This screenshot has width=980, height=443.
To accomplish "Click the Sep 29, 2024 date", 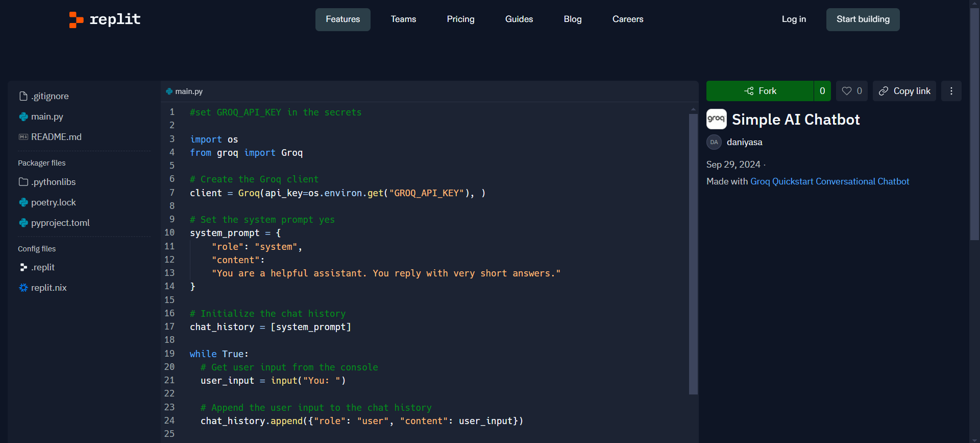I will coord(733,165).
